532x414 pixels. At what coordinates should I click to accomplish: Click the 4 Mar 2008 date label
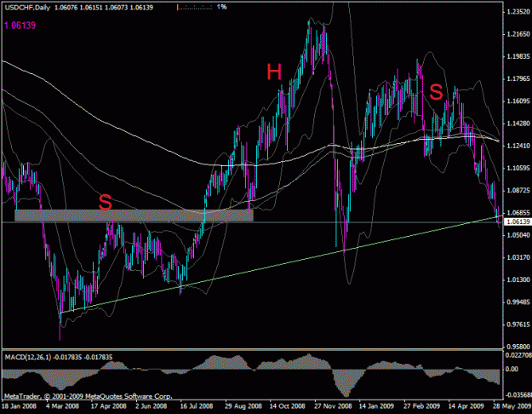click(62, 406)
